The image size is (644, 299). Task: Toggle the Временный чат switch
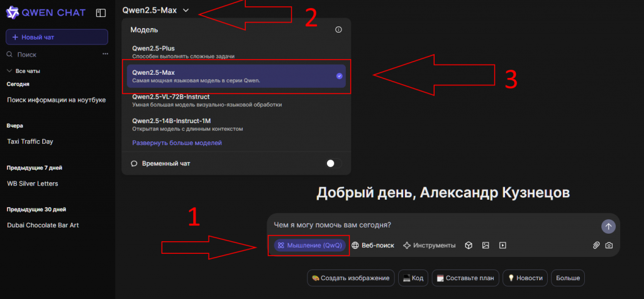click(334, 163)
